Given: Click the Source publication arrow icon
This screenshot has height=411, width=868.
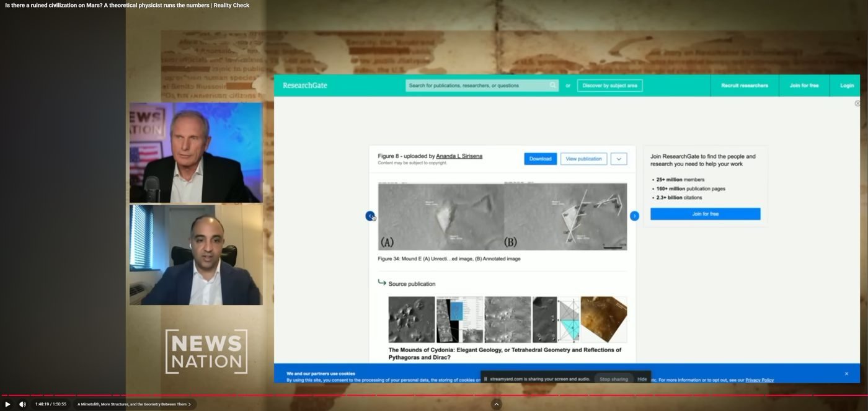Looking at the screenshot, I should 382,283.
